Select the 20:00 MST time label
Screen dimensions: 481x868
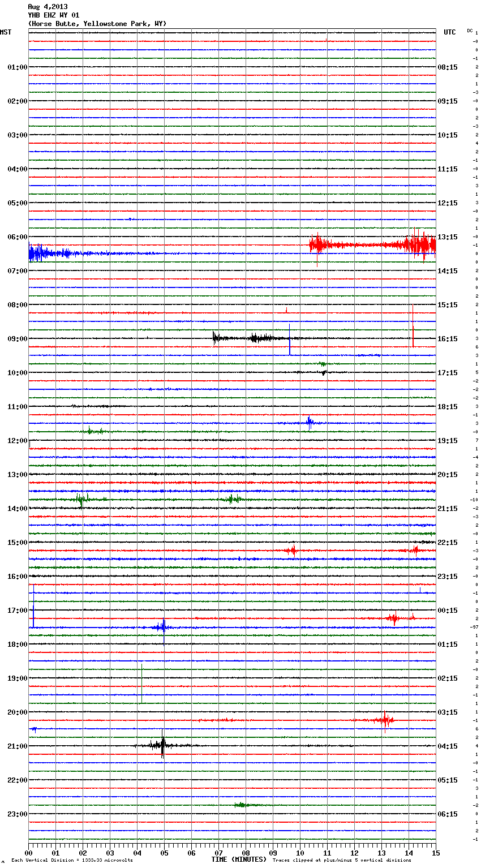tap(18, 712)
